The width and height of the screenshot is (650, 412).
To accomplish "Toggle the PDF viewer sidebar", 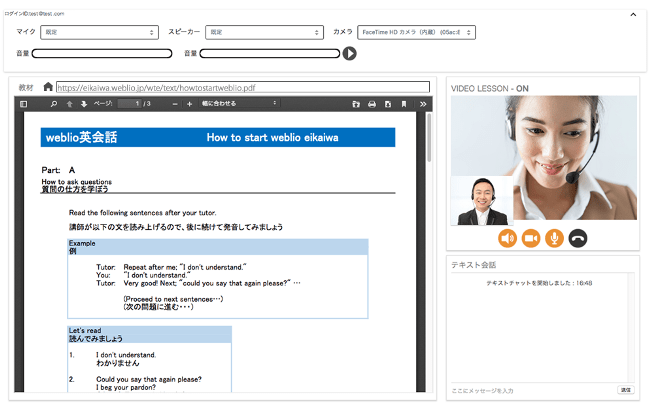I will point(24,104).
